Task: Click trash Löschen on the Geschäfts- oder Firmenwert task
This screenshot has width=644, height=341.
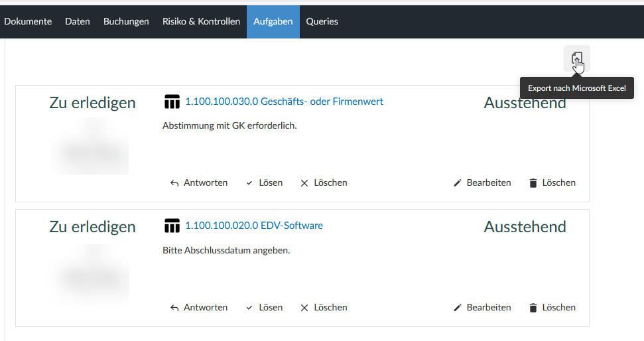Action: 552,183
